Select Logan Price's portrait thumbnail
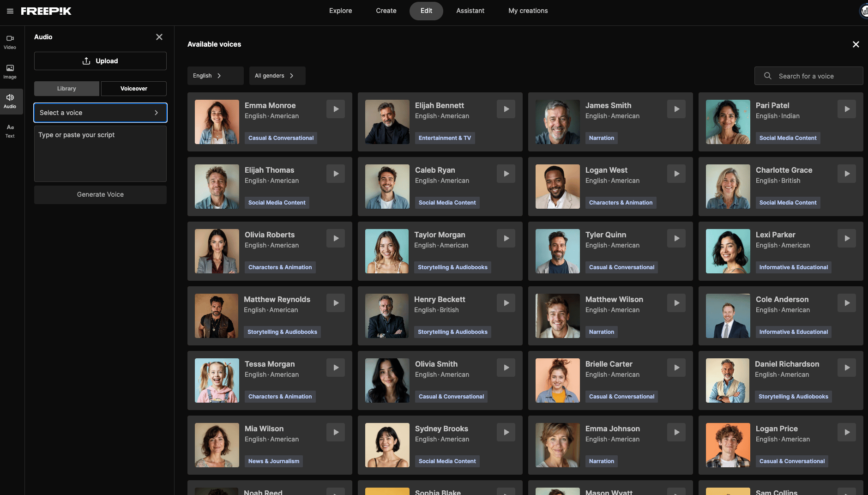This screenshot has height=495, width=868. [728, 445]
